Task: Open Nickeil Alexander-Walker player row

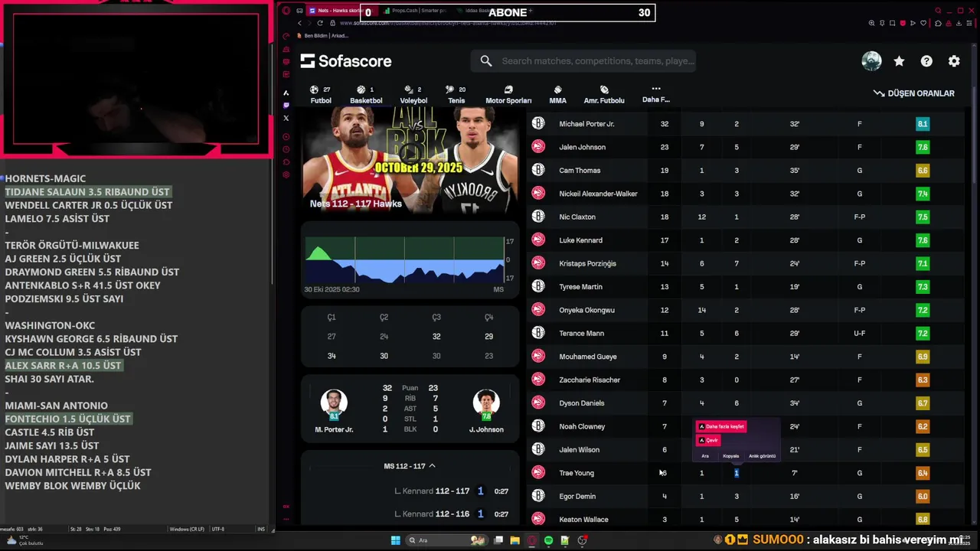Action: click(745, 194)
